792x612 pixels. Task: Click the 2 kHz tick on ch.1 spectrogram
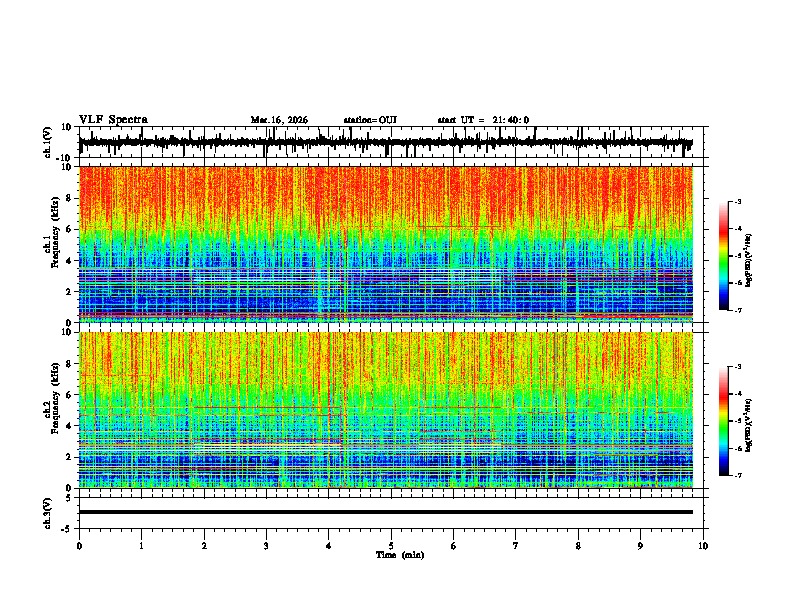coord(69,292)
